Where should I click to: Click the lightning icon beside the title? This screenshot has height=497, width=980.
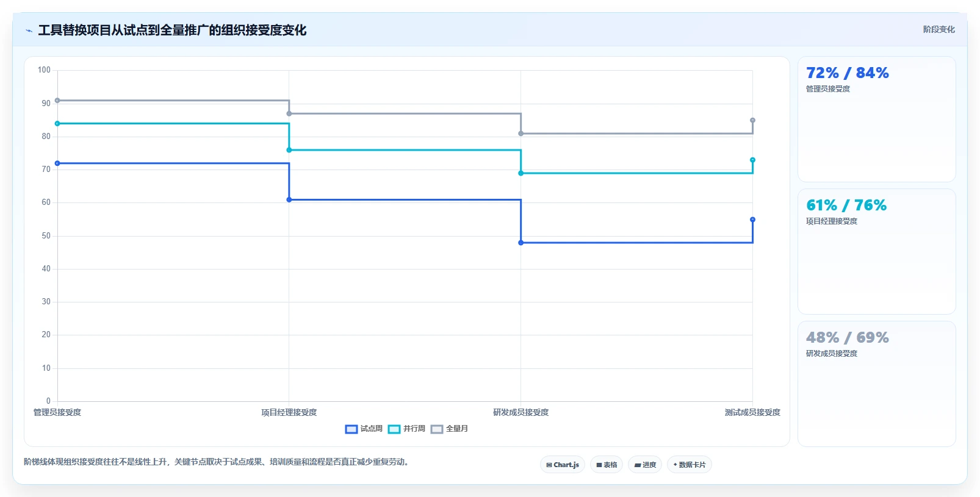[29, 30]
